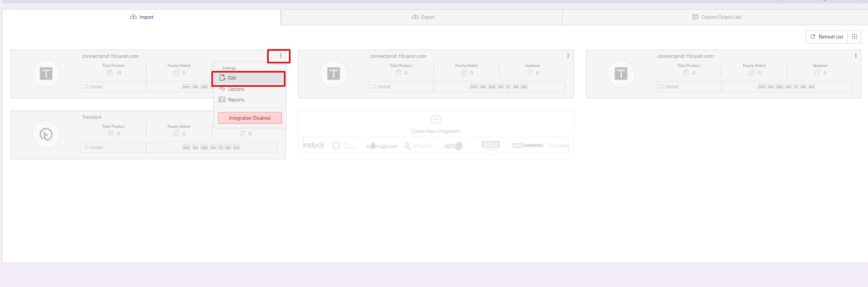
Task: Open the Custom Output List tab
Action: [716, 17]
